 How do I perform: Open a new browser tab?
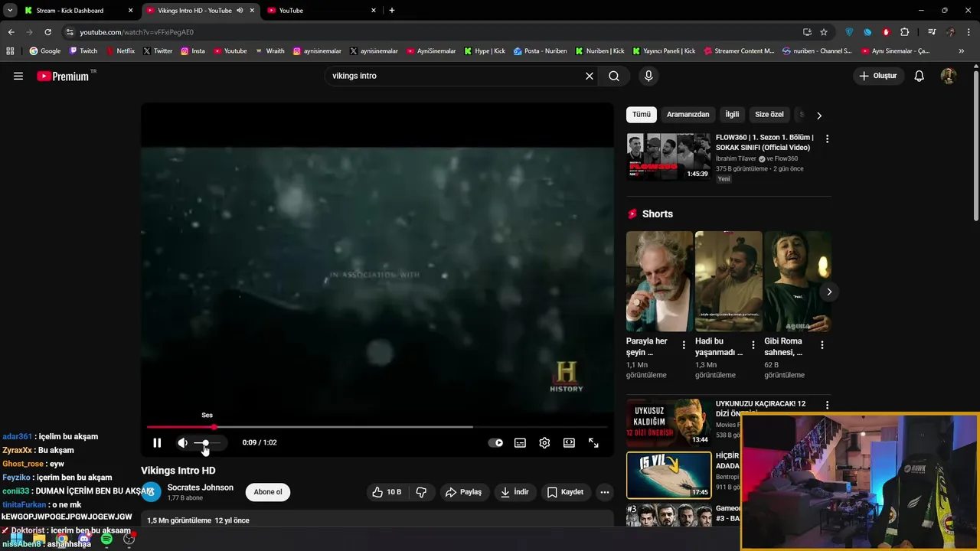(392, 11)
